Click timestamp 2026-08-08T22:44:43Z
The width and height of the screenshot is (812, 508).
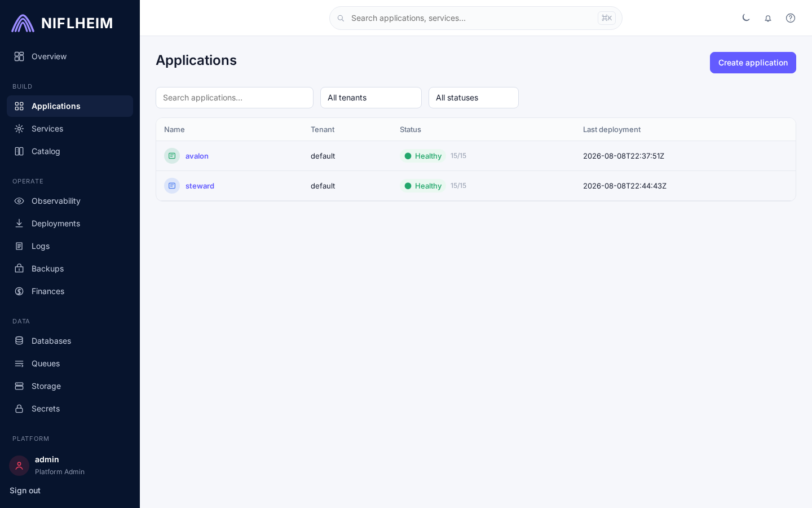(625, 186)
